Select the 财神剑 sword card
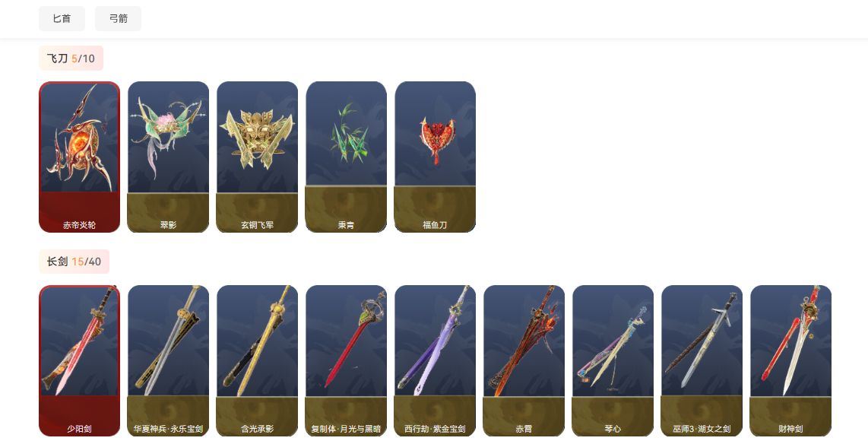The height and width of the screenshot is (441, 868). 790,360
